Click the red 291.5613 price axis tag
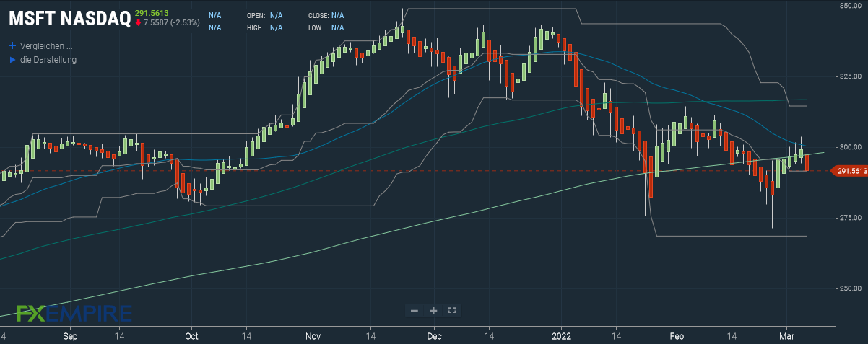The image size is (868, 344). pos(849,171)
